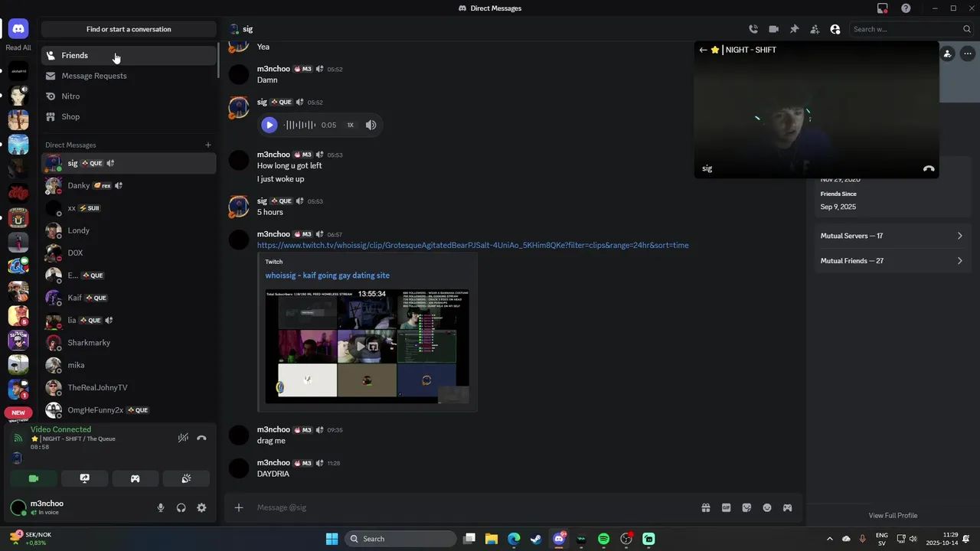Open the emoji picker

pos(767,507)
